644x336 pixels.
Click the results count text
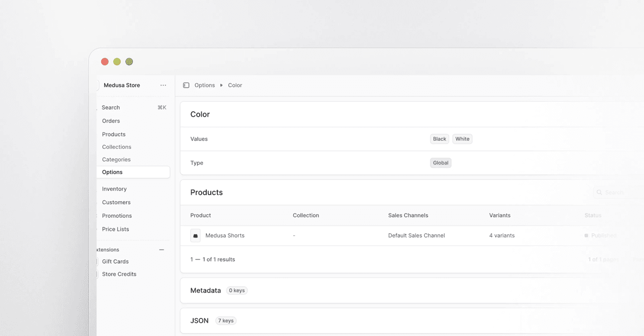[x=212, y=260]
